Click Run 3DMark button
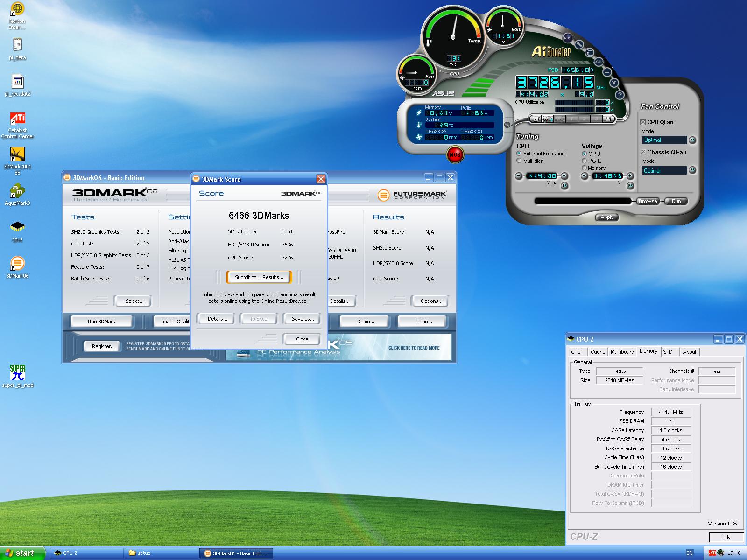This screenshot has height=560, width=747. (x=101, y=322)
